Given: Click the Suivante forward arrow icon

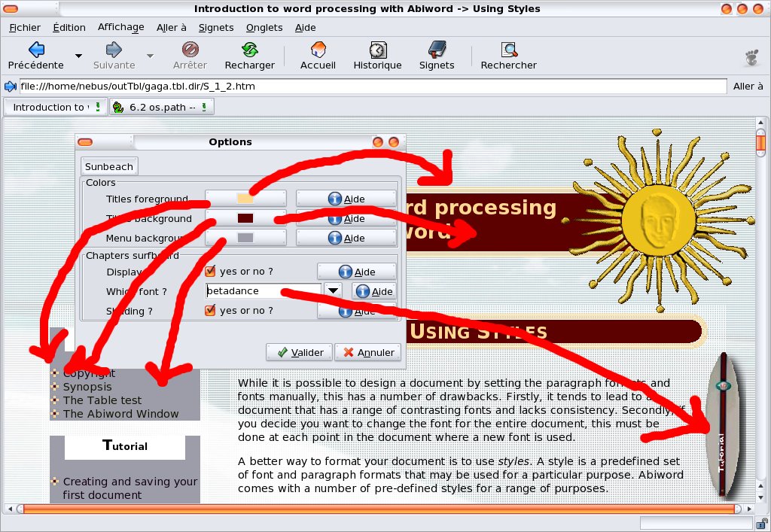Looking at the screenshot, I should click(114, 50).
